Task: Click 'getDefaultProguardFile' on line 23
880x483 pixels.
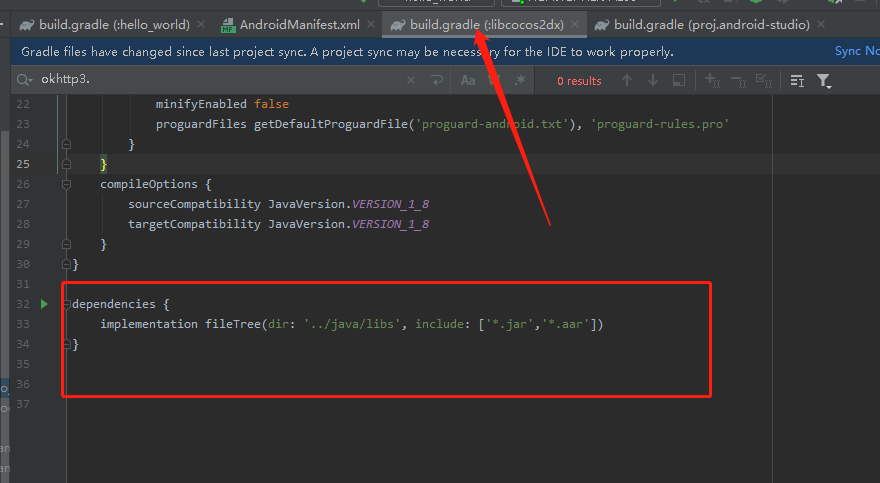Action: (x=331, y=124)
